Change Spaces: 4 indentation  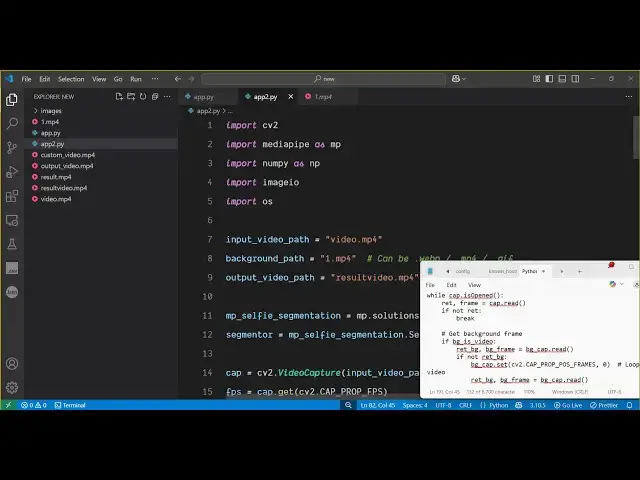[x=415, y=405]
